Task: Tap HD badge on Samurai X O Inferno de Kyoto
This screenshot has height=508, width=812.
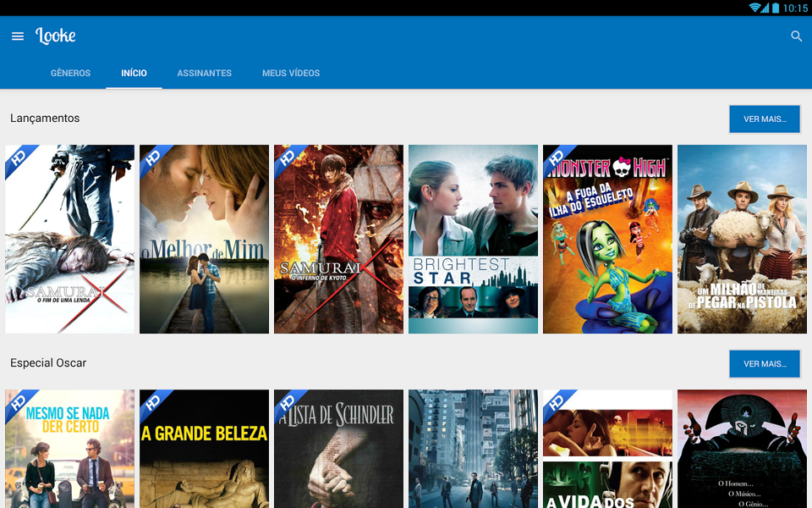Action: tap(287, 157)
